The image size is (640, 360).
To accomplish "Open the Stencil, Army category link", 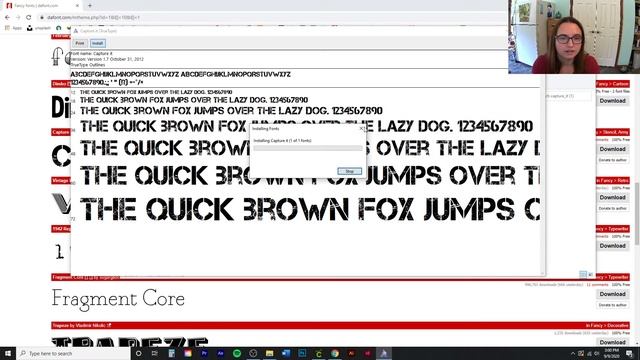I will point(613,132).
